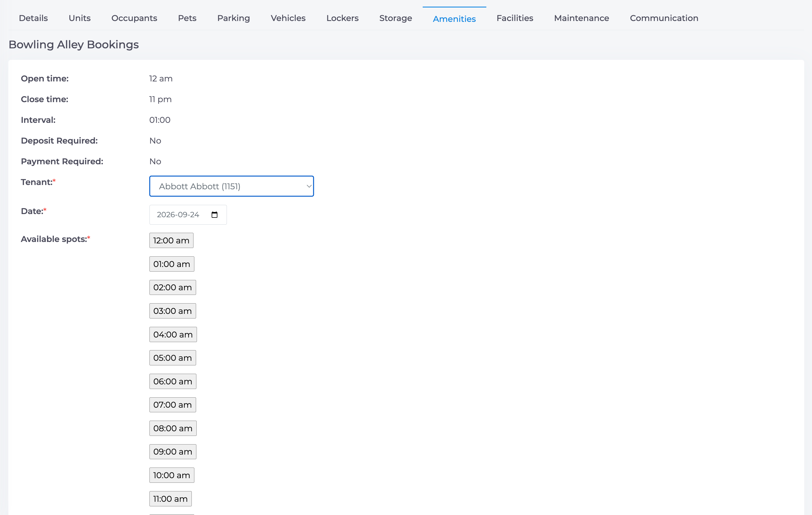Click the date input showing 2026-09-24
Viewport: 812px width, 515px height.
tap(188, 215)
